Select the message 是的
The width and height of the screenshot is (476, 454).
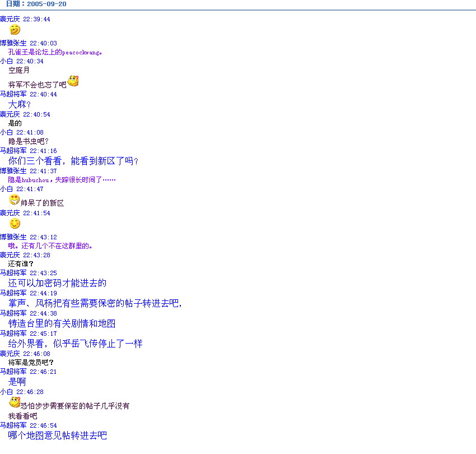coord(15,123)
